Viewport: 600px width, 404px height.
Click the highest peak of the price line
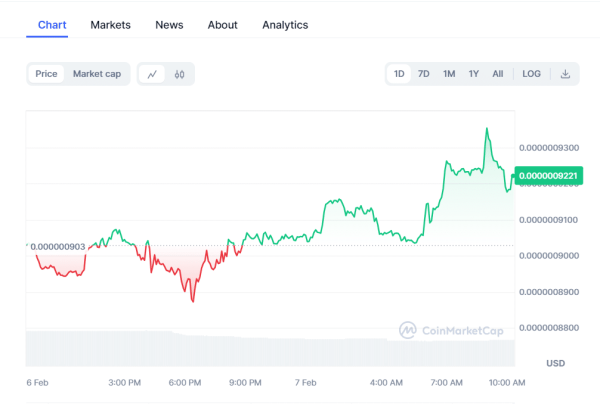487,129
